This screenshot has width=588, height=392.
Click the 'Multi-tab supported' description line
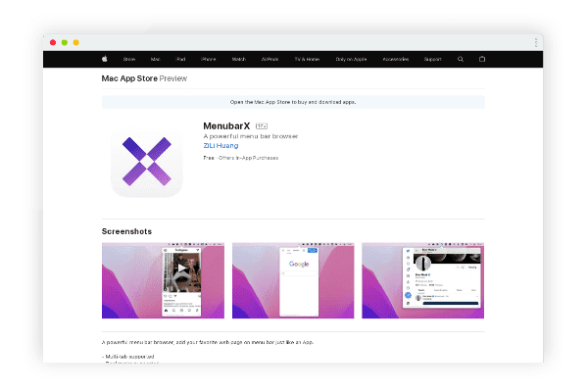127,357
